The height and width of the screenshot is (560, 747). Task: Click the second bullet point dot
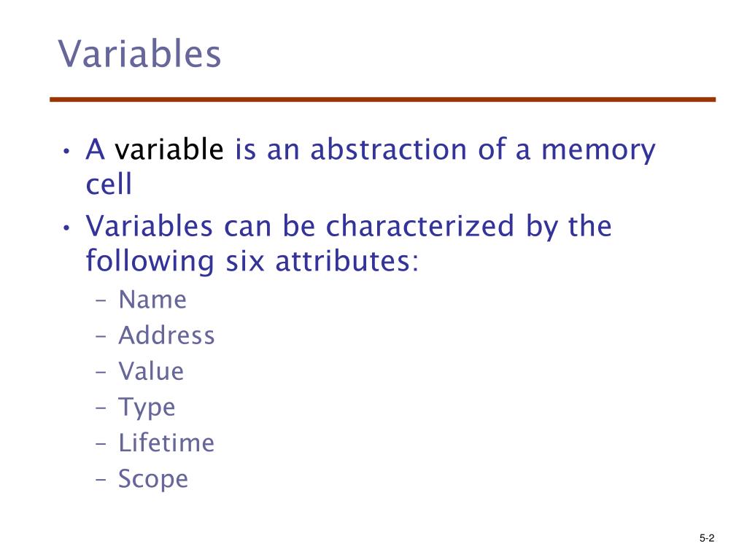click(66, 228)
